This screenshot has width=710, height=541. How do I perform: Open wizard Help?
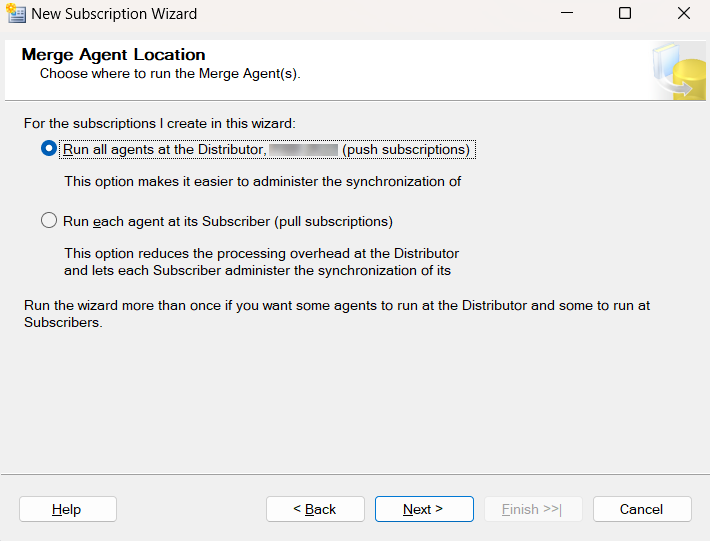(67, 509)
